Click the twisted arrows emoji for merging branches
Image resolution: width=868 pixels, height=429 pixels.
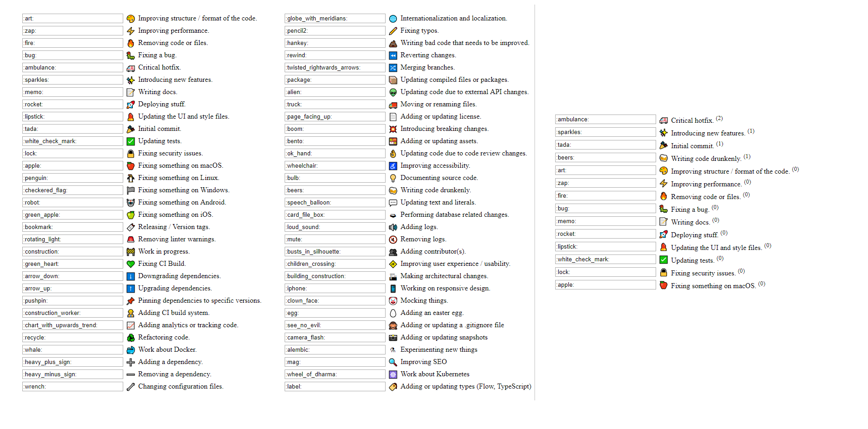tap(393, 68)
